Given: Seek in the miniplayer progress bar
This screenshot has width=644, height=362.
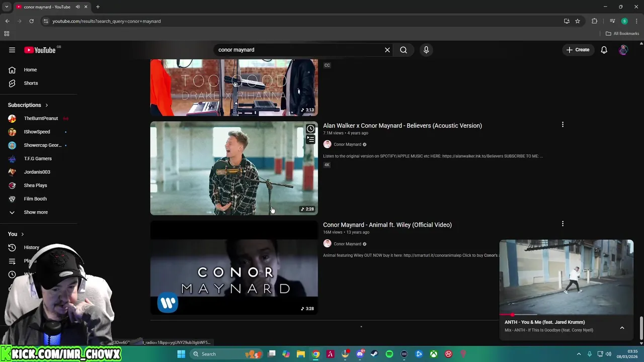Looking at the screenshot, I should (567, 315).
